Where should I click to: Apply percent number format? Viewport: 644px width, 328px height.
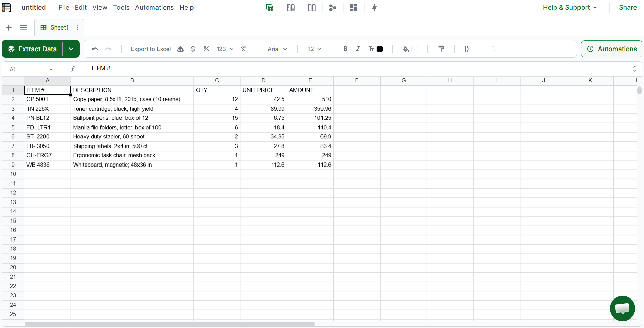pos(206,49)
